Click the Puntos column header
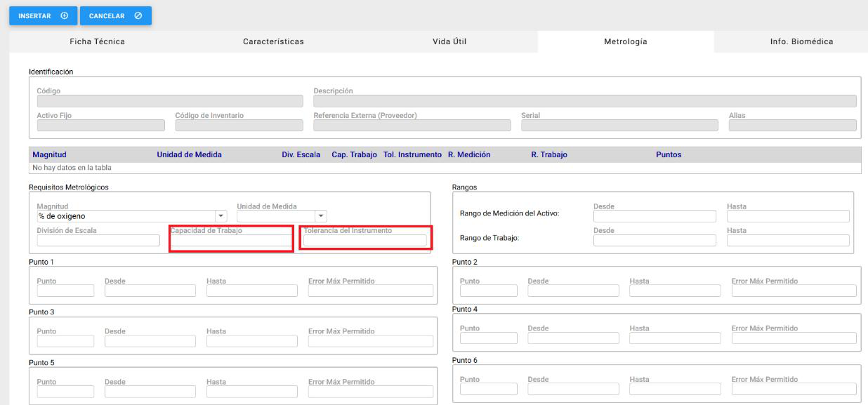The width and height of the screenshot is (868, 405). (668, 154)
